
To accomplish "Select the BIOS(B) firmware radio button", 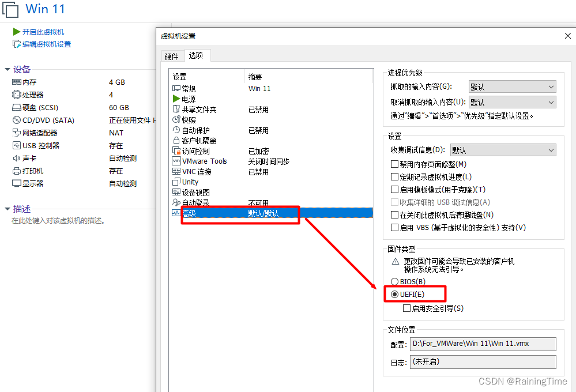I will [x=394, y=281].
